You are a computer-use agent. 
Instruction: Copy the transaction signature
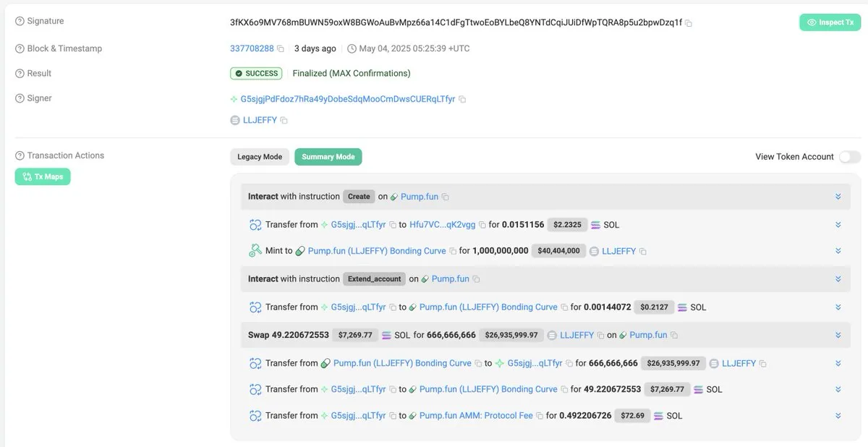(689, 23)
